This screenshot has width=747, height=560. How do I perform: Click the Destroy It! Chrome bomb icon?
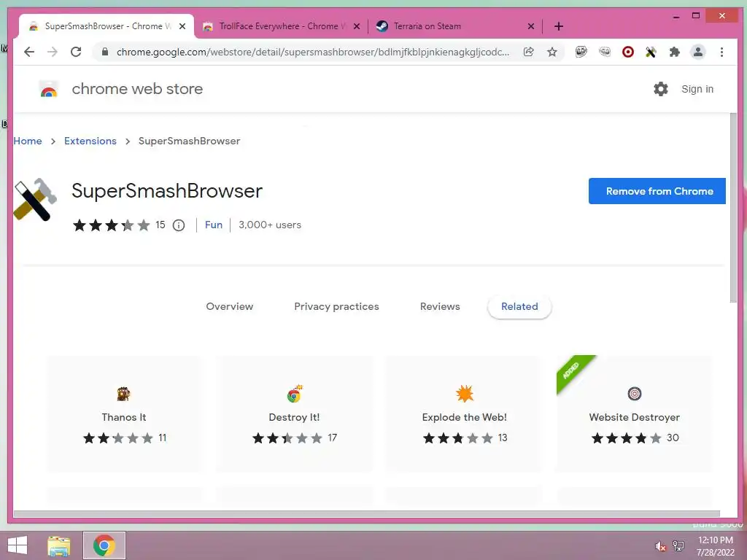coord(295,394)
